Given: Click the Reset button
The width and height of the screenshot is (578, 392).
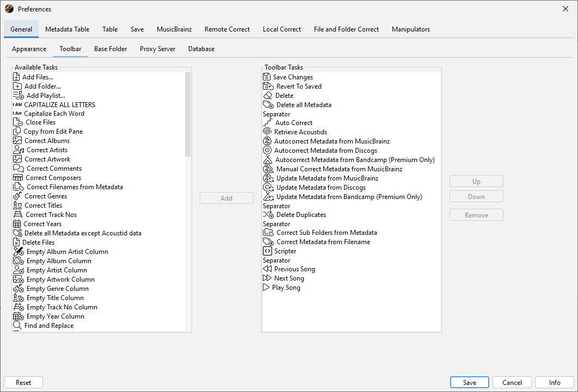Looking at the screenshot, I should (x=23, y=382).
